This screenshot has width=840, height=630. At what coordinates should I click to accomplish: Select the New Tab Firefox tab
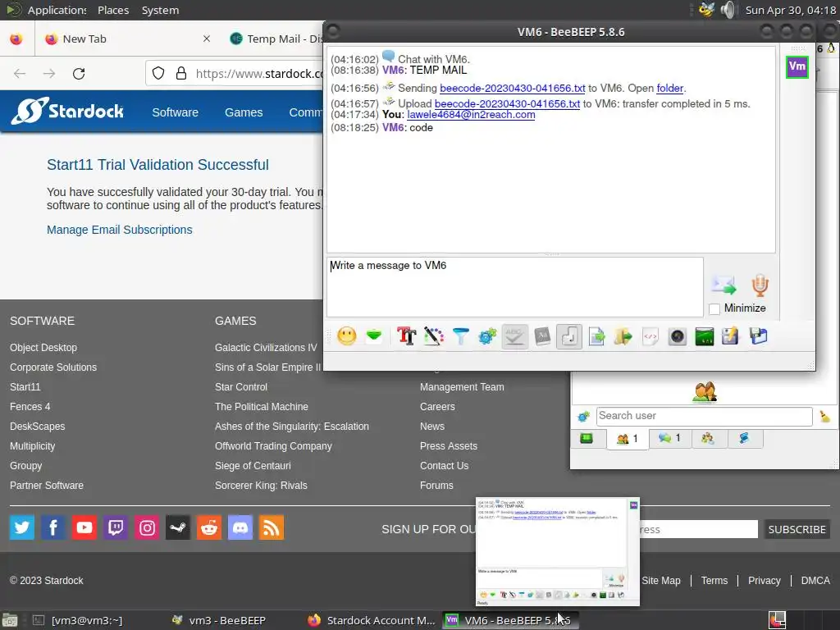[126, 39]
